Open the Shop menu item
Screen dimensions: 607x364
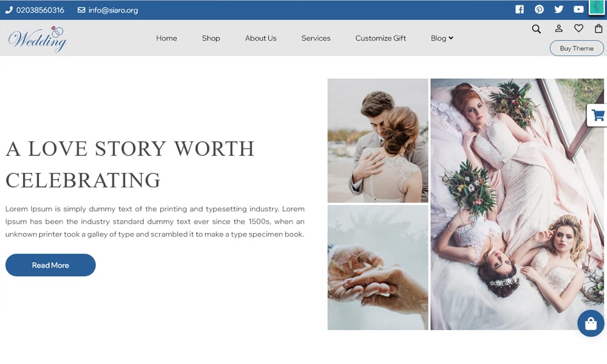tap(211, 38)
